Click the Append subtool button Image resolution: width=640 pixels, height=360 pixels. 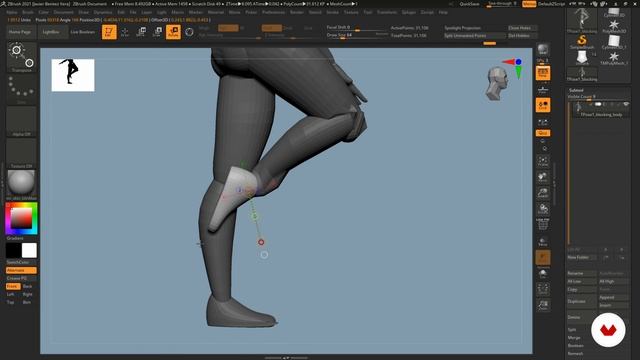(x=613, y=298)
